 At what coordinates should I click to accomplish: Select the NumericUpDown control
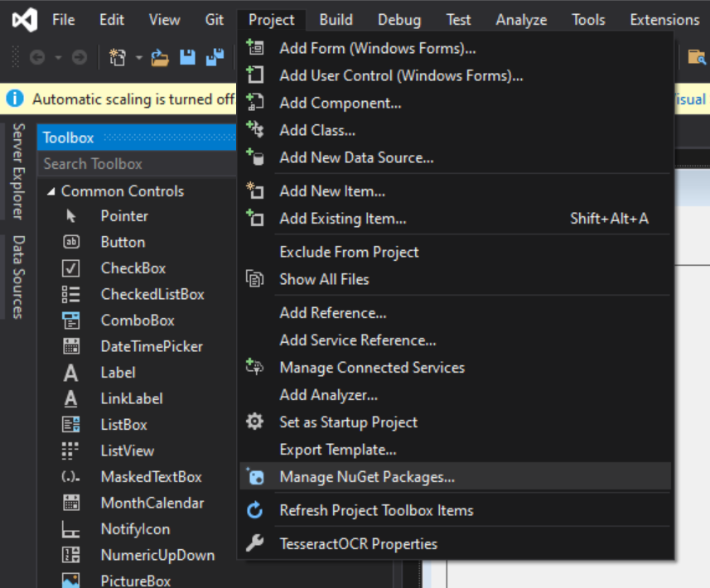tap(137, 555)
